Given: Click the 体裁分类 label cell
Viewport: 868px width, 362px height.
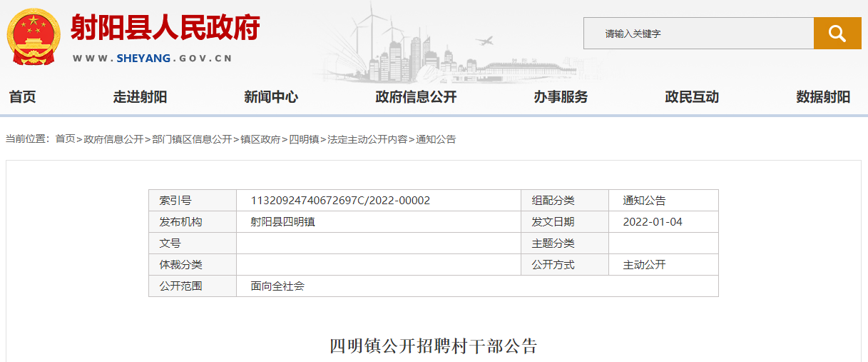Looking at the screenshot, I should [x=193, y=265].
